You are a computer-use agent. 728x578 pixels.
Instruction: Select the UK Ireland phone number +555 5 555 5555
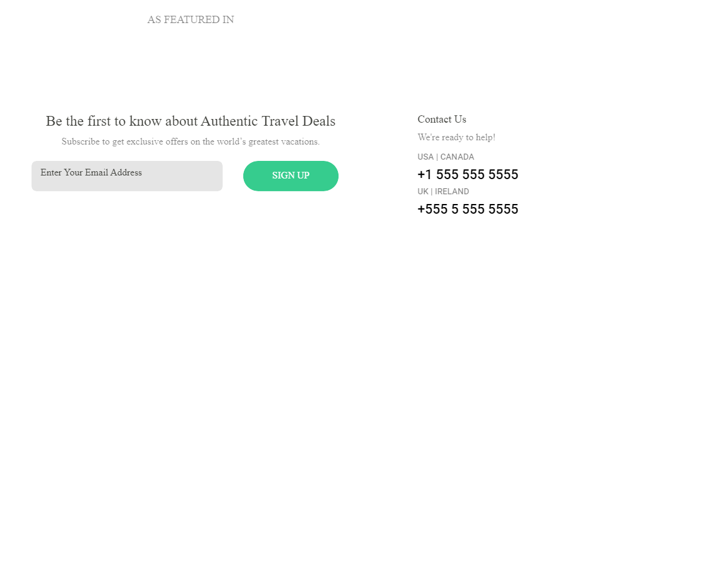[x=468, y=209]
